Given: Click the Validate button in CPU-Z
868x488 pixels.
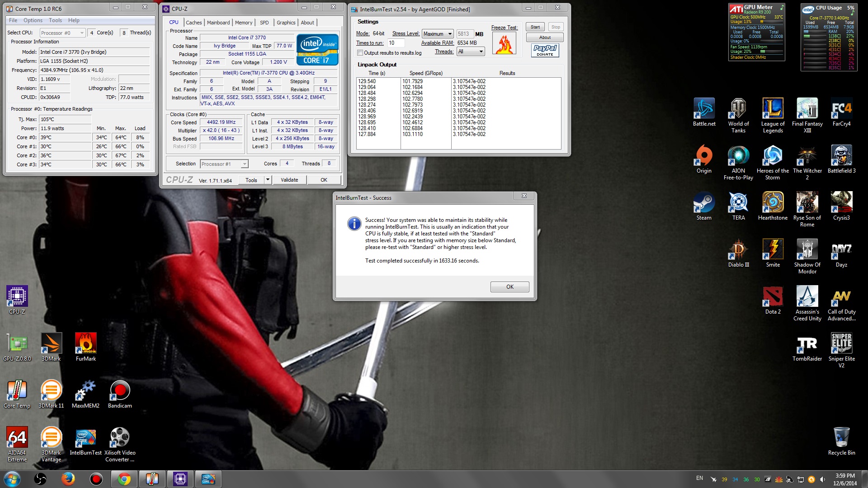Looking at the screenshot, I should 289,180.
